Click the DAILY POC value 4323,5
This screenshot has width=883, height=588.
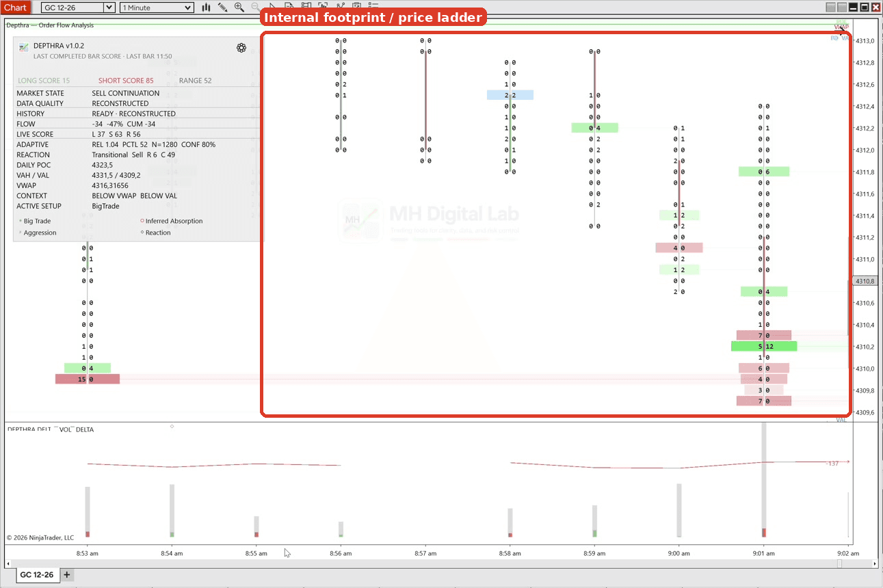tap(103, 165)
